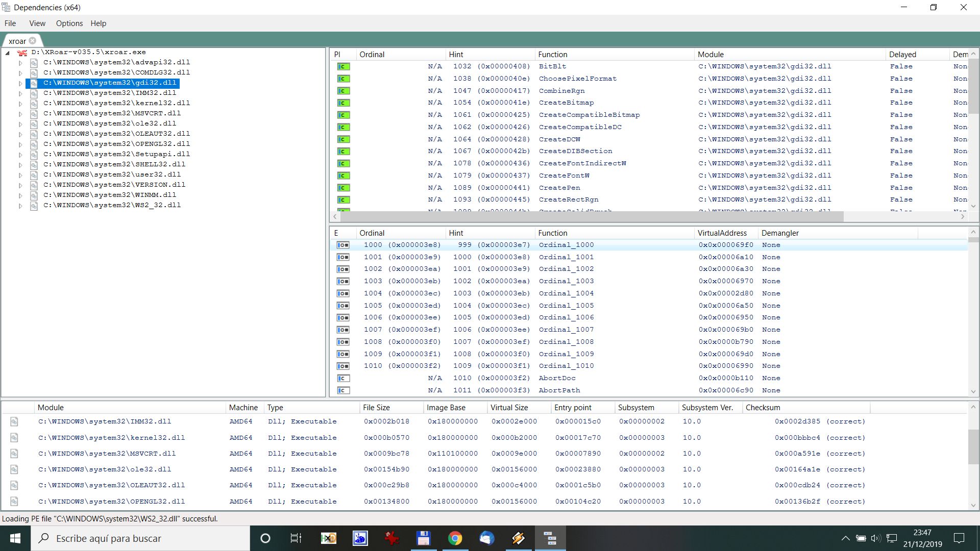Screen dimensions: 980x551
Task: Select the WS2_32.dll module icon
Action: coord(34,205)
